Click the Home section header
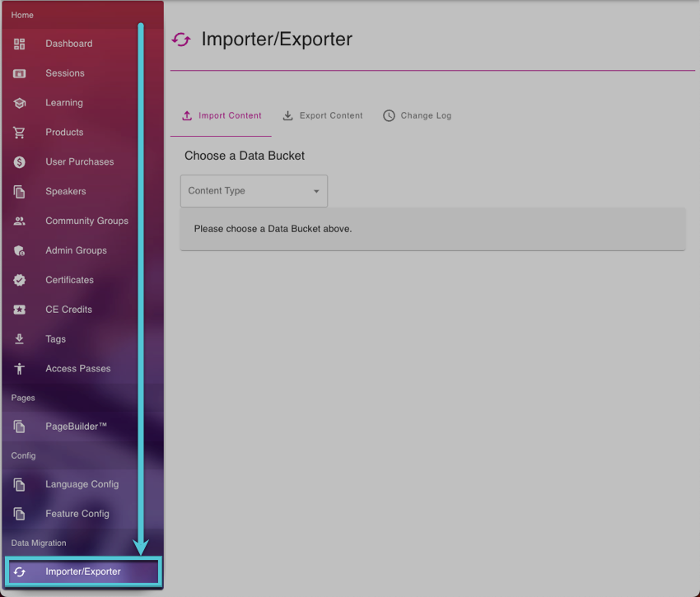Viewport: 700px width, 597px height. tap(22, 15)
